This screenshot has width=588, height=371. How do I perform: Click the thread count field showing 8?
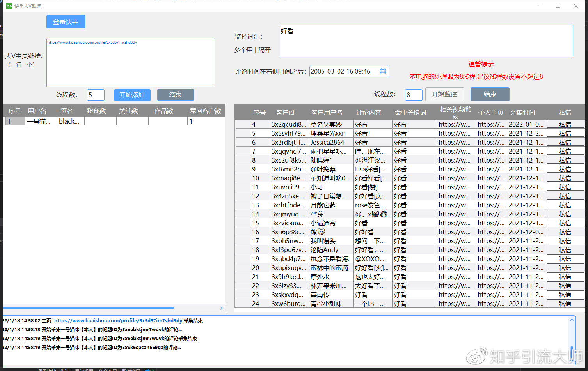414,95
